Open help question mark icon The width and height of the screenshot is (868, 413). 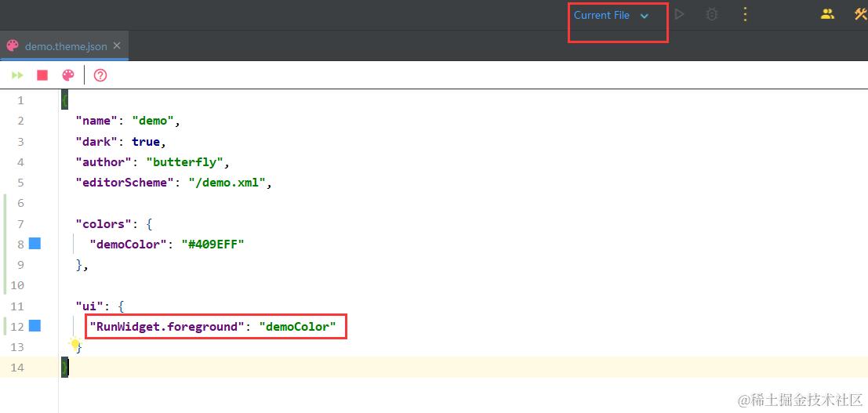pyautogui.click(x=100, y=75)
